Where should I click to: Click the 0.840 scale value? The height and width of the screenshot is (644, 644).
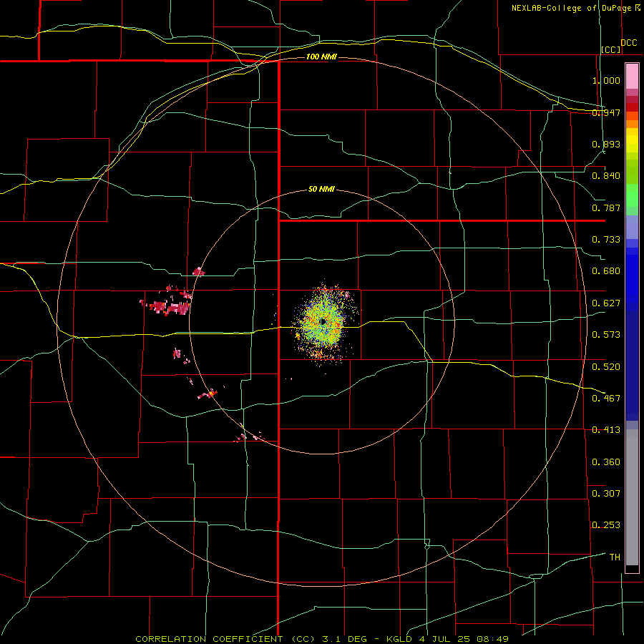pyautogui.click(x=606, y=176)
